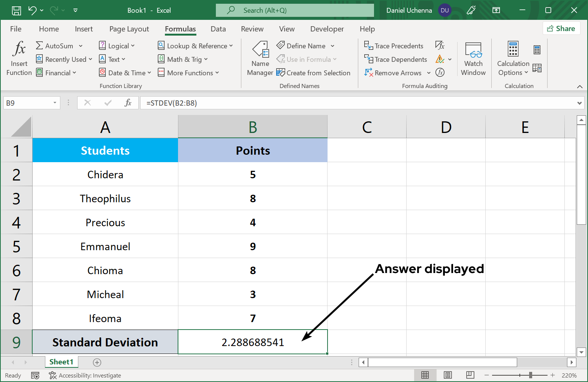
Task: Click Create from Selection
Action: [313, 73]
